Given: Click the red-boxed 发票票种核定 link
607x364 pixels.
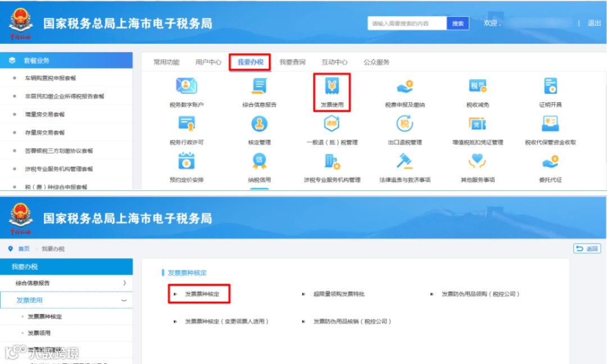Looking at the screenshot, I should pyautogui.click(x=202, y=294).
